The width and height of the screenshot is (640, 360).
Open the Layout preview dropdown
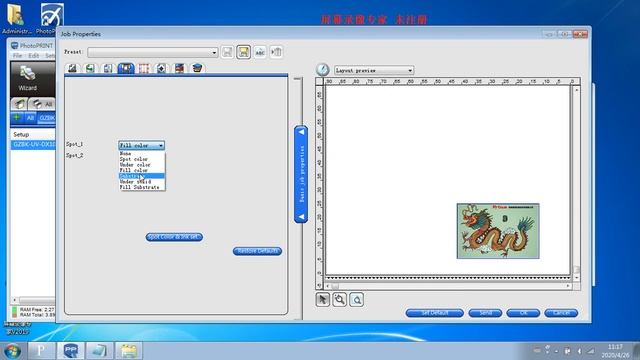[374, 71]
